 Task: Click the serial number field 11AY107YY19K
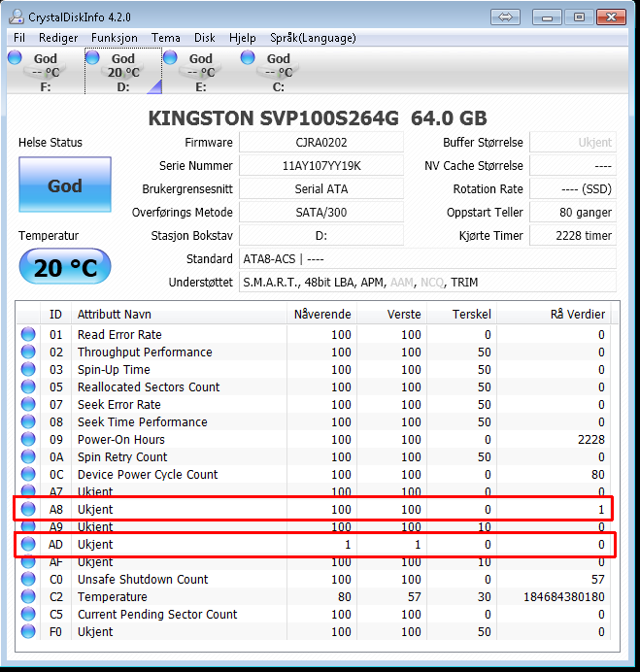[x=321, y=165]
